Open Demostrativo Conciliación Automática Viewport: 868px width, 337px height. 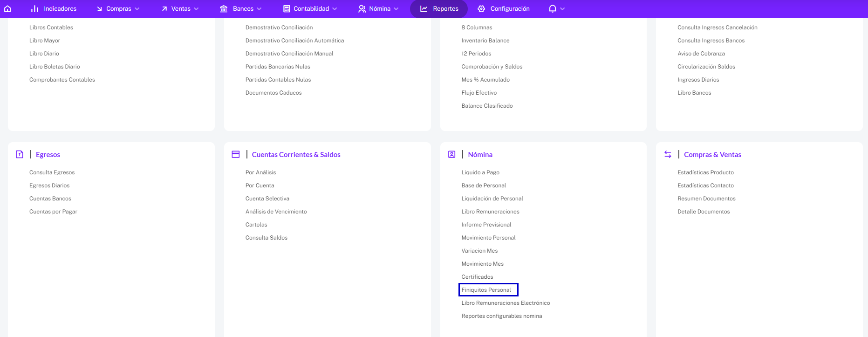click(294, 41)
